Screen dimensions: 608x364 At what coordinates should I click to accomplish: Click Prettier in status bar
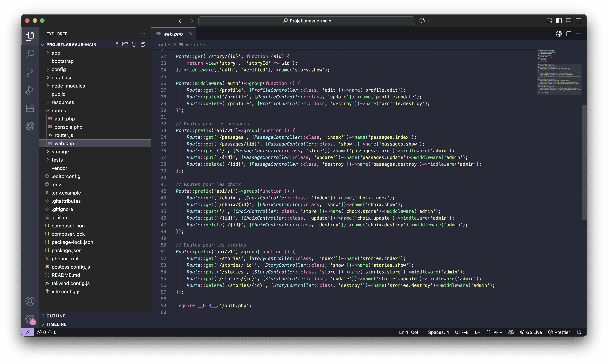(559, 332)
